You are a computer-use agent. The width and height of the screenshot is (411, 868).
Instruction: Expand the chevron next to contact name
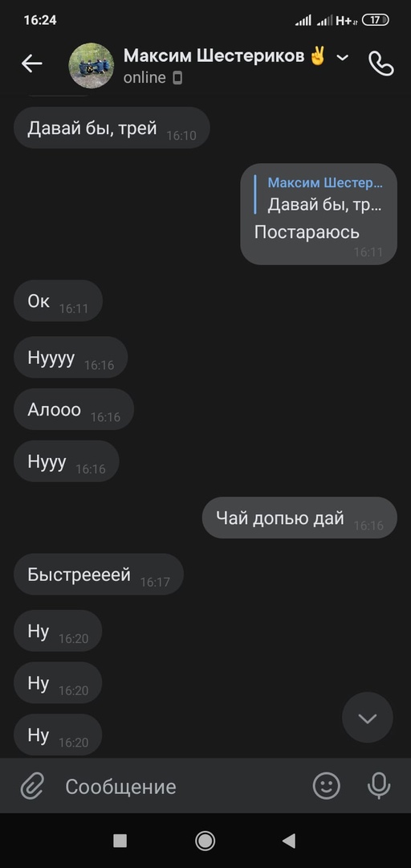coord(343,57)
